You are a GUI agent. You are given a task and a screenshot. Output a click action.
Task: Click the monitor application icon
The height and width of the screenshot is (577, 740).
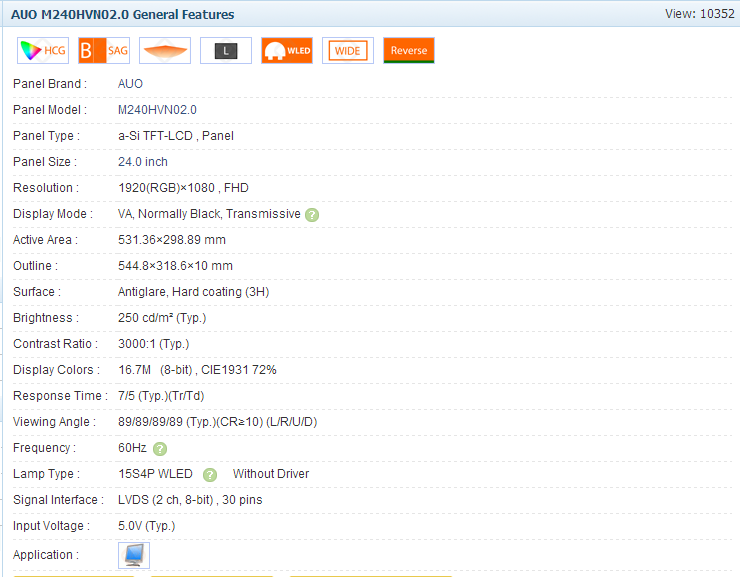click(134, 555)
